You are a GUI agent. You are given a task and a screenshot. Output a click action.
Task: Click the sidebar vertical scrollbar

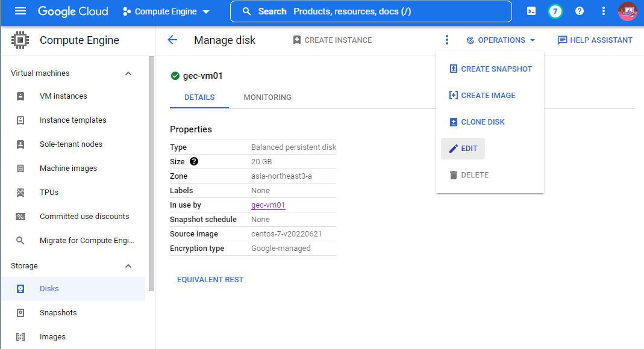(151, 174)
